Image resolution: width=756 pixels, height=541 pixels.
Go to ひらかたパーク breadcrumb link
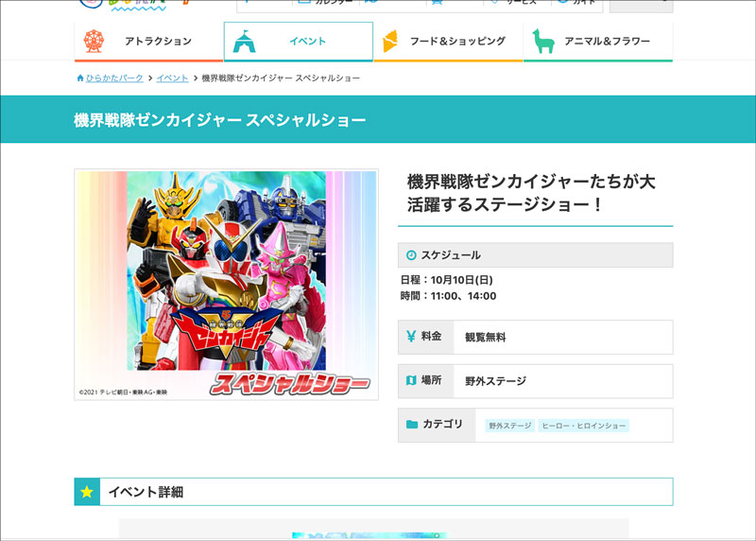pyautogui.click(x=113, y=78)
